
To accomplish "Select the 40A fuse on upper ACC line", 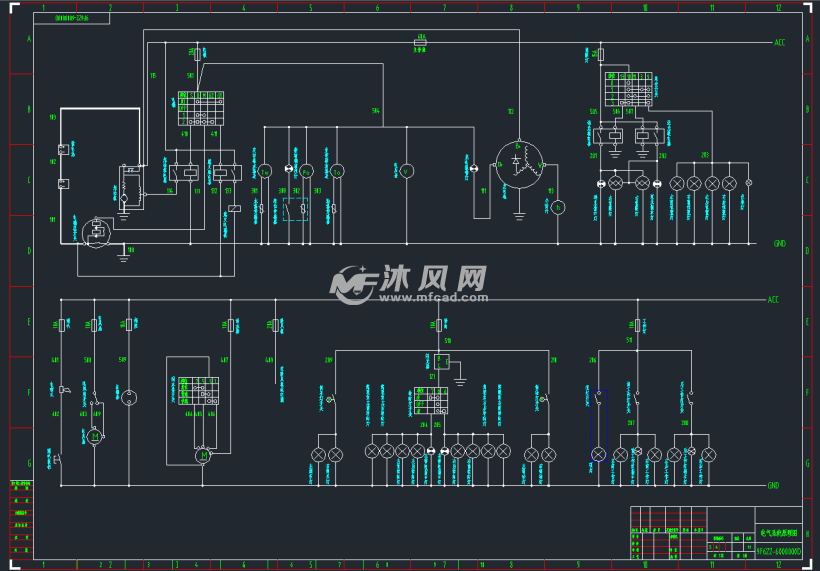I will (x=420, y=42).
